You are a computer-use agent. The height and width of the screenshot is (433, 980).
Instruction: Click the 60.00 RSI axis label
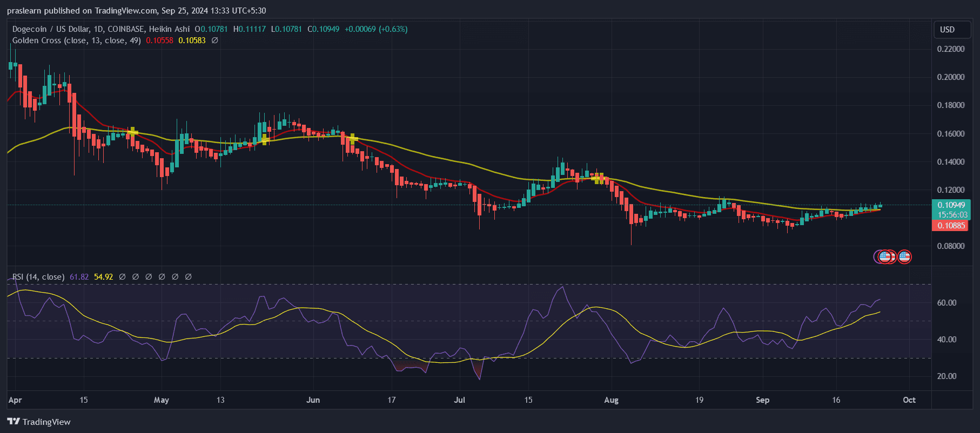tap(947, 303)
